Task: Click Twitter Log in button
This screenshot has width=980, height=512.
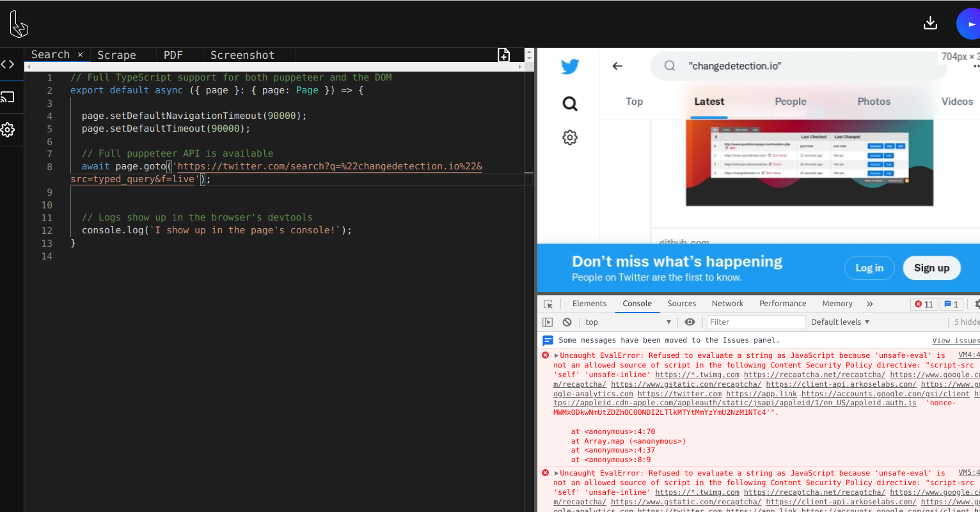Action: [869, 268]
